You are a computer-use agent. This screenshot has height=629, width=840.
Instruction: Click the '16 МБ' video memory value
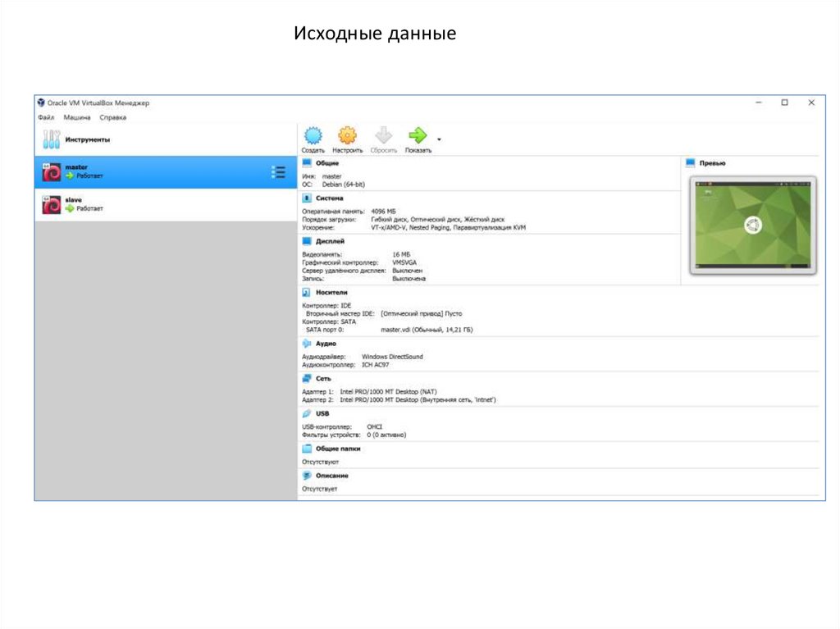coord(401,254)
